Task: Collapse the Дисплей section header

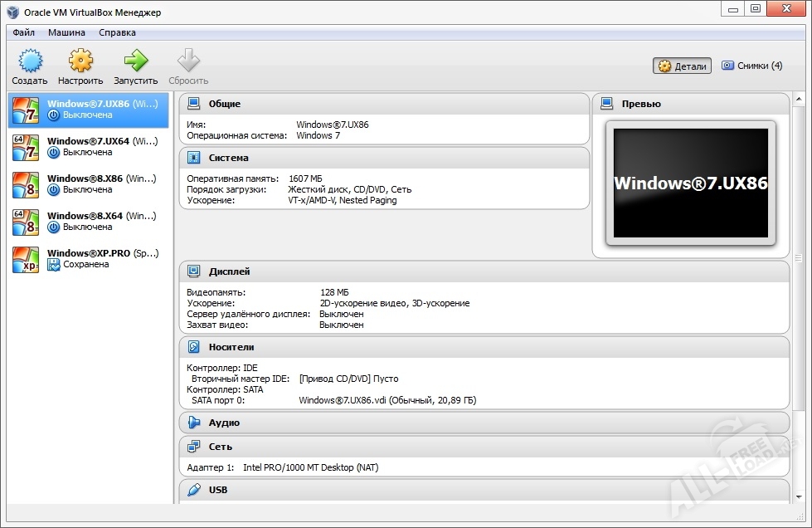Action: click(229, 271)
